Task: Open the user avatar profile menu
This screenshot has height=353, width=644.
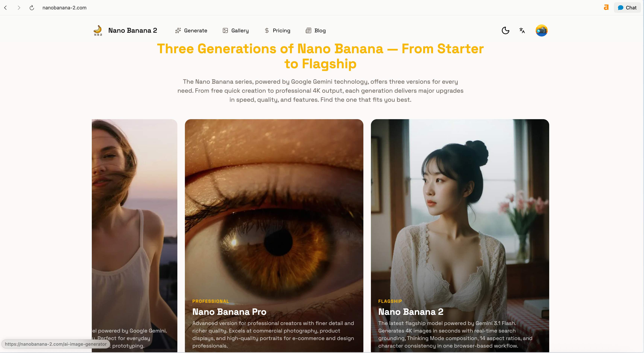Action: (541, 30)
